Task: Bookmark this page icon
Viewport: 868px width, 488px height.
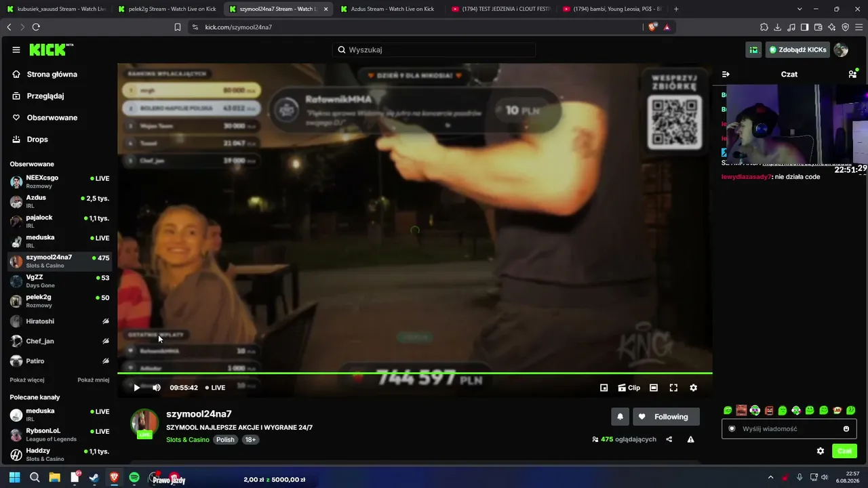Action: click(178, 27)
